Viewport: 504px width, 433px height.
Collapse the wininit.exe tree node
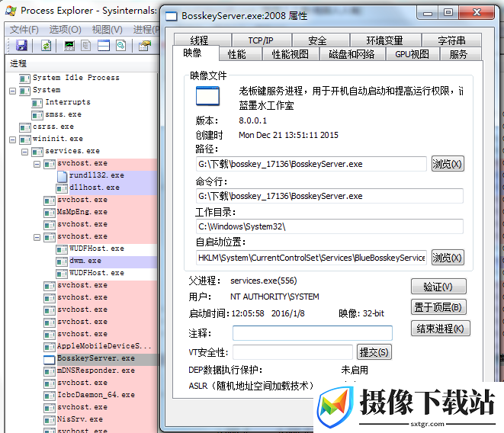pyautogui.click(x=12, y=140)
